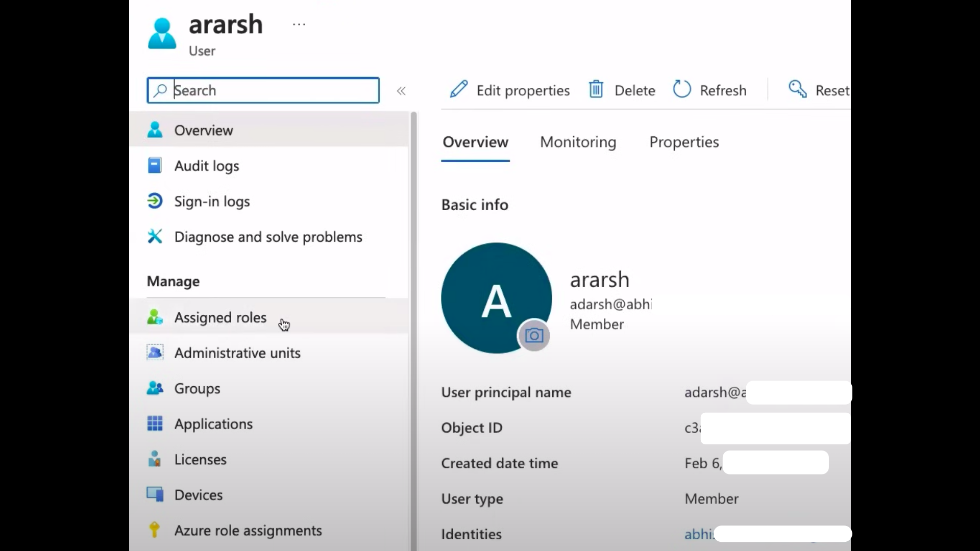Open the ellipsis more options menu
Screen dimensions: 980x551
[x=299, y=24]
